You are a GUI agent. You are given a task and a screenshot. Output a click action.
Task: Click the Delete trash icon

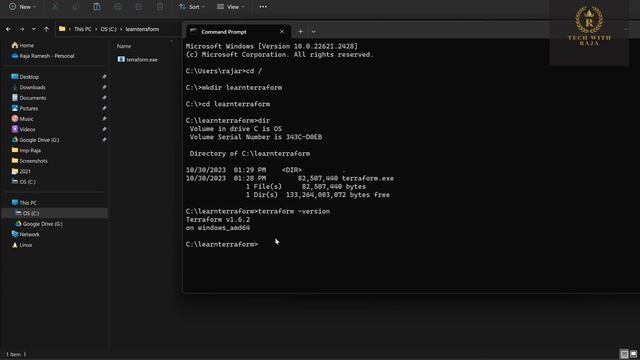pyautogui.click(x=160, y=7)
